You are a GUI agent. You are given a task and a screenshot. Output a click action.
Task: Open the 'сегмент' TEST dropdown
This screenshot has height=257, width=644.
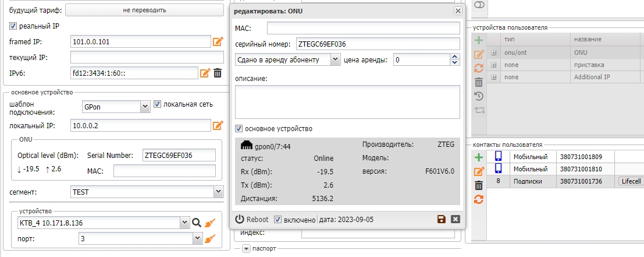[x=218, y=191]
